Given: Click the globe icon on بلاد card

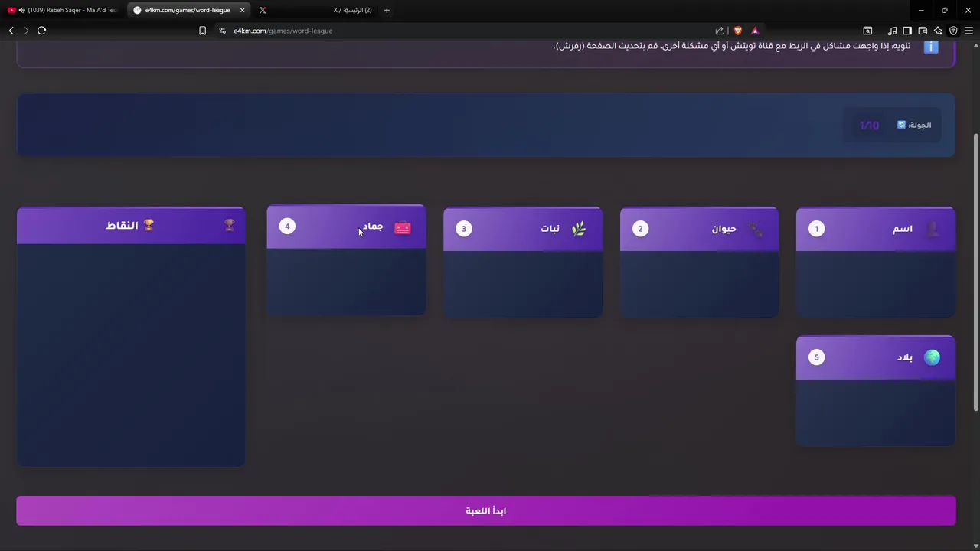Looking at the screenshot, I should [932, 357].
